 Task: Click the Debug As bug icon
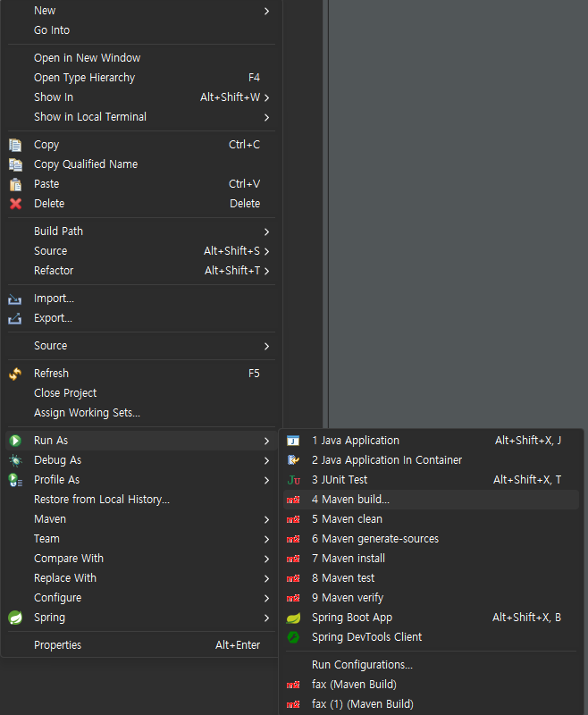point(15,460)
